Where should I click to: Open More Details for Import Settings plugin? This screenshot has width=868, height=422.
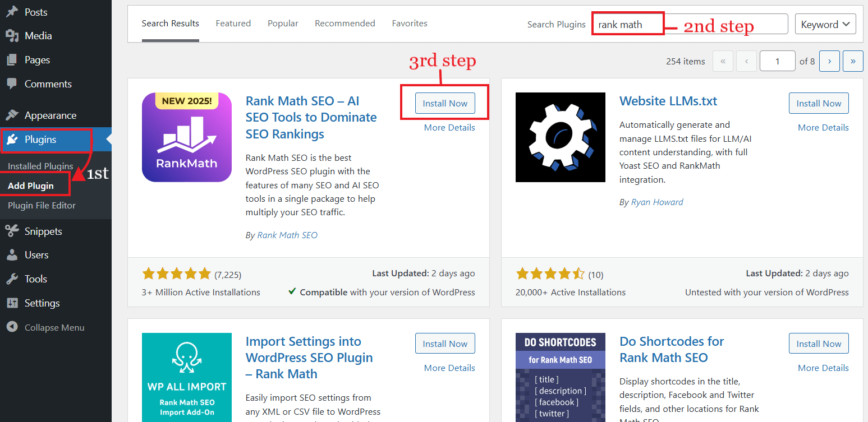point(449,368)
